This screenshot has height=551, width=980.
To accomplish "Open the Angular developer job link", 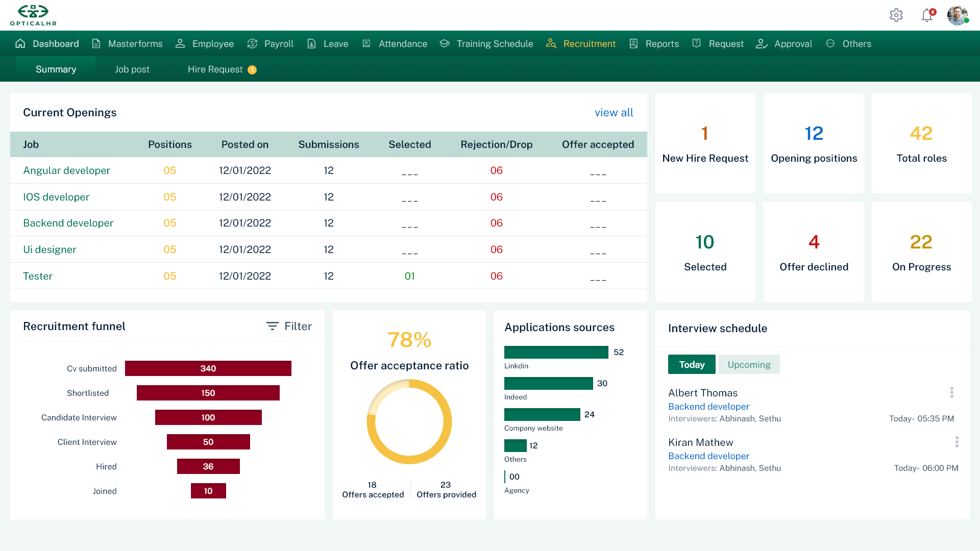I will [x=66, y=170].
